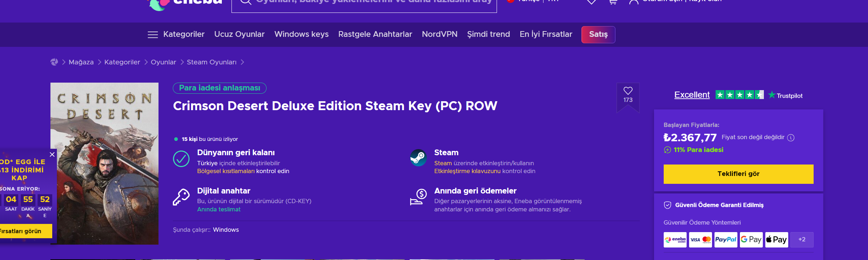Click the Anında teslimat link

pos(219,210)
